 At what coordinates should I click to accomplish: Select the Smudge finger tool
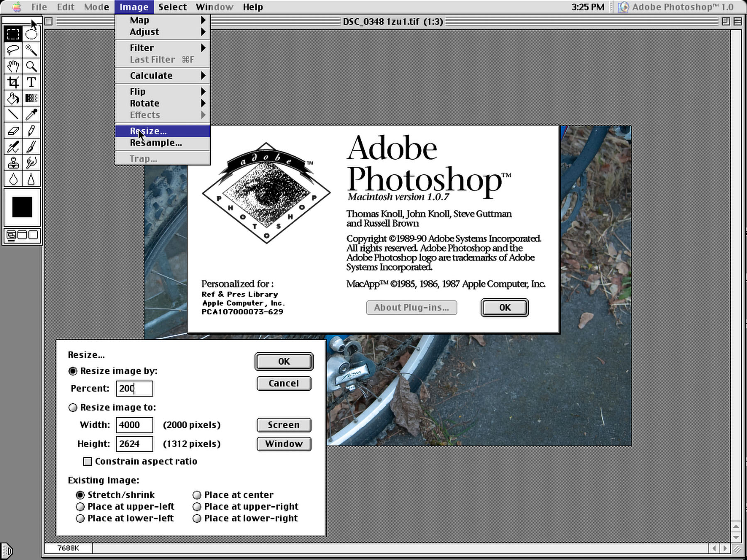(x=31, y=163)
